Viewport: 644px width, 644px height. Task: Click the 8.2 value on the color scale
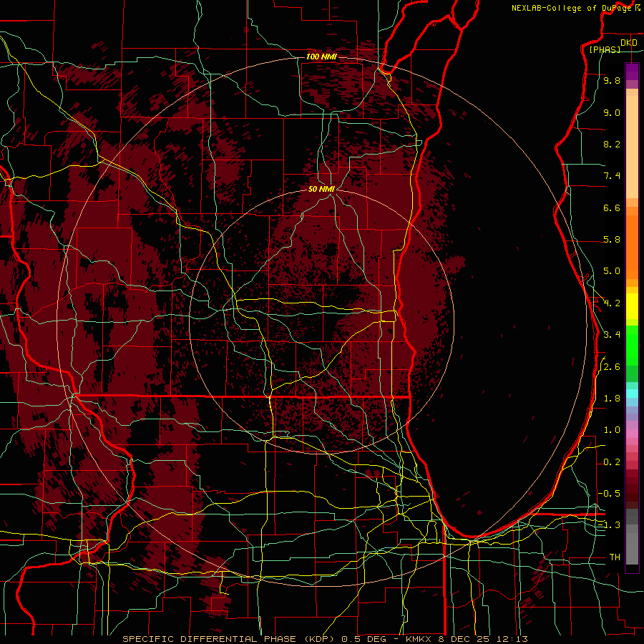(x=612, y=144)
